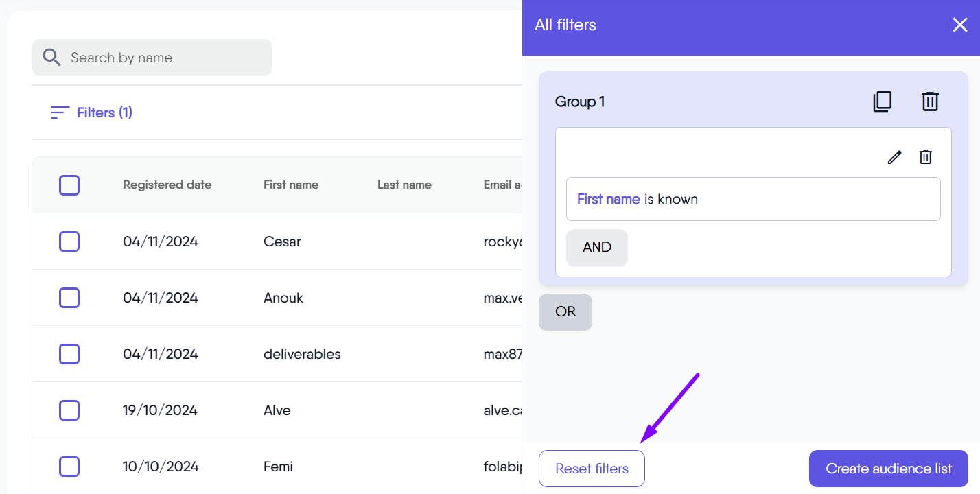Image resolution: width=980 pixels, height=494 pixels.
Task: Close the All filters panel
Action: 959,25
